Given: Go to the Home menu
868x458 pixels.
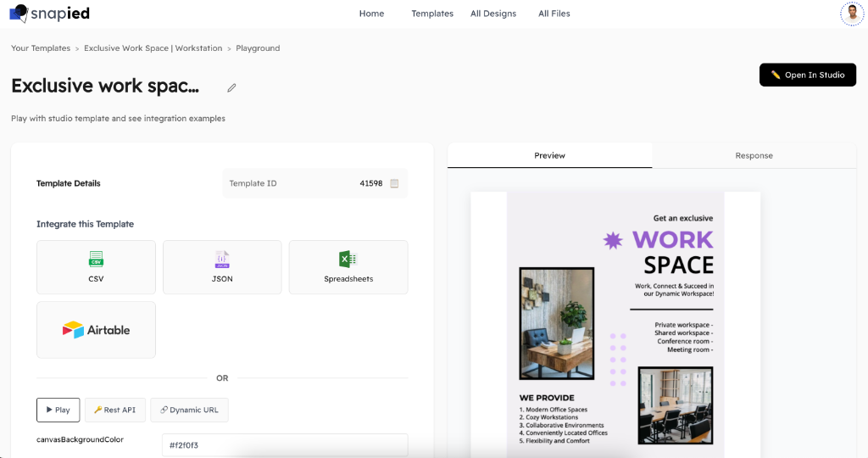Looking at the screenshot, I should (x=371, y=14).
